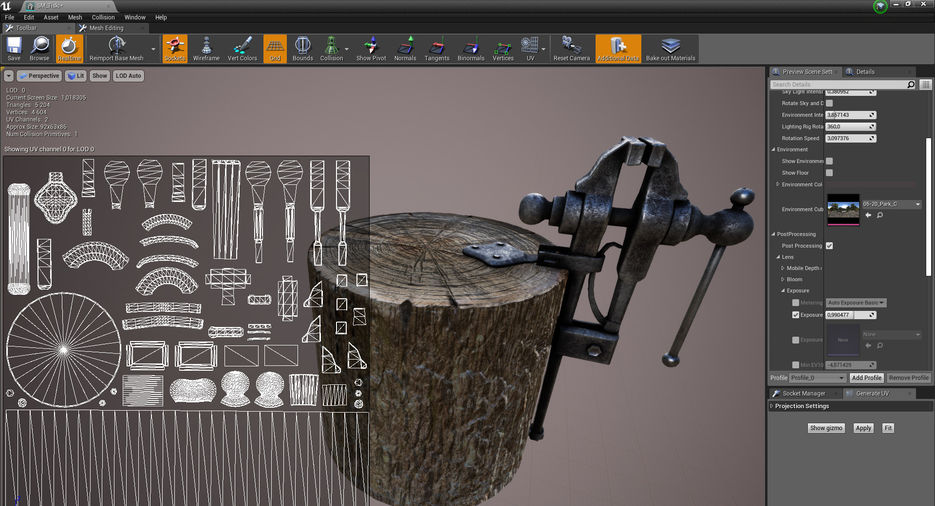
Task: Toggle the Normals display icon
Action: point(405,49)
